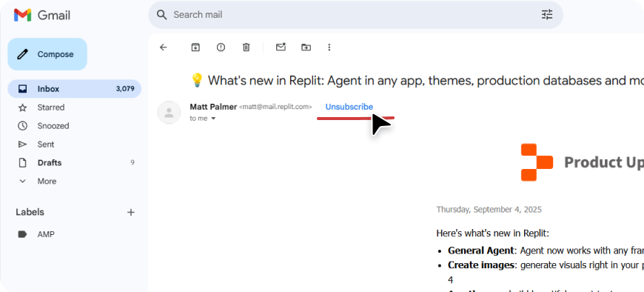Image resolution: width=644 pixels, height=292 pixels.
Task: Mark the email as unread
Action: [281, 47]
